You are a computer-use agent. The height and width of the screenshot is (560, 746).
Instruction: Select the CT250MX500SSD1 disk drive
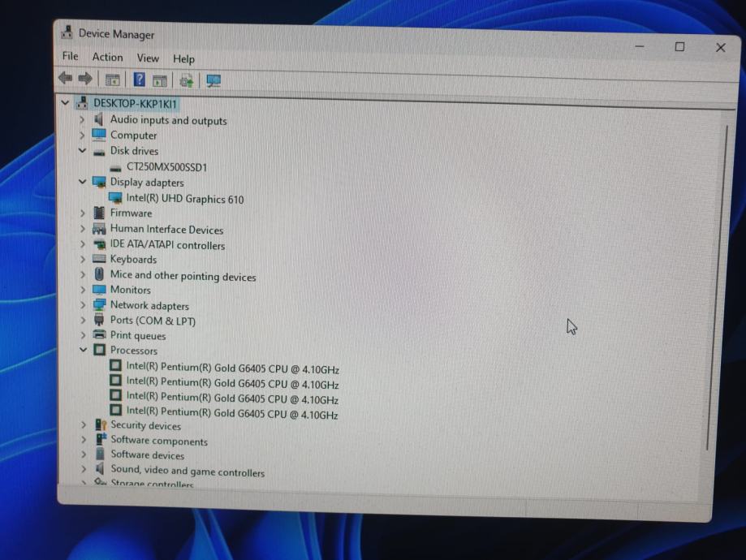click(x=166, y=167)
